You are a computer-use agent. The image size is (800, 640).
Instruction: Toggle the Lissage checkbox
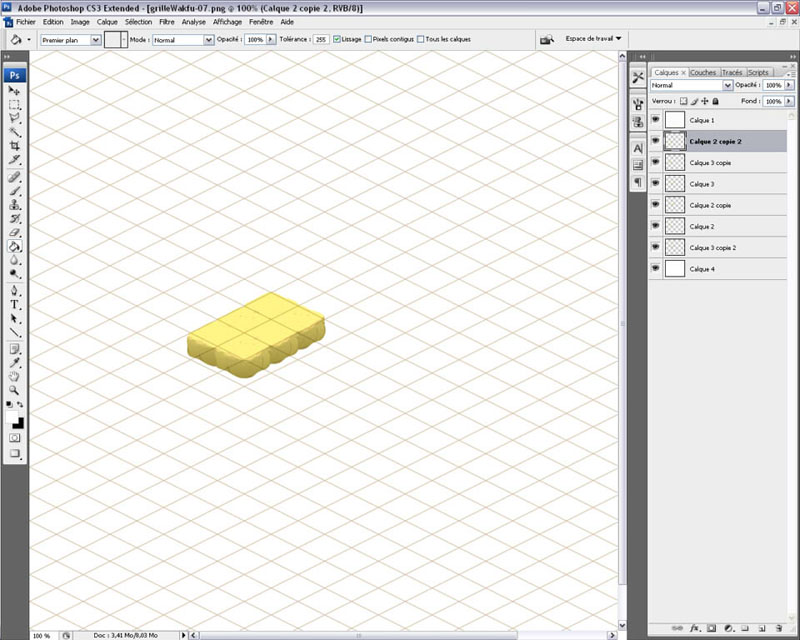point(337,39)
